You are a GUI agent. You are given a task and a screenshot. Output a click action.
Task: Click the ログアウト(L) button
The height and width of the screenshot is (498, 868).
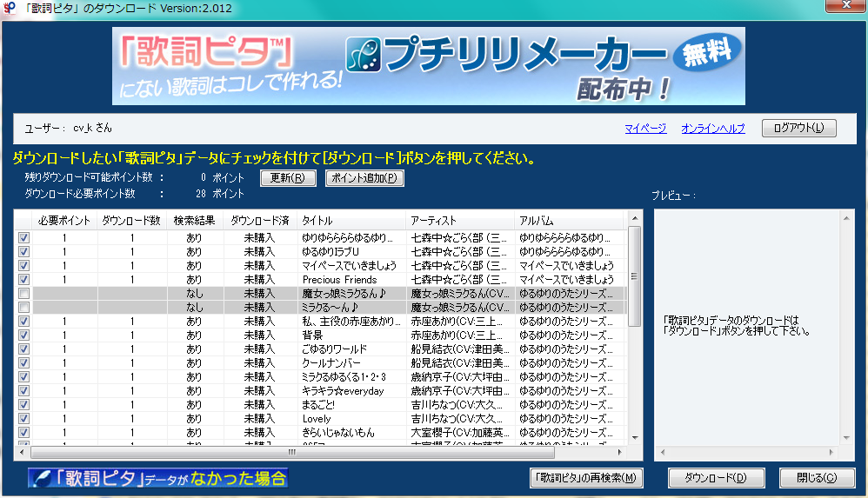(x=798, y=128)
